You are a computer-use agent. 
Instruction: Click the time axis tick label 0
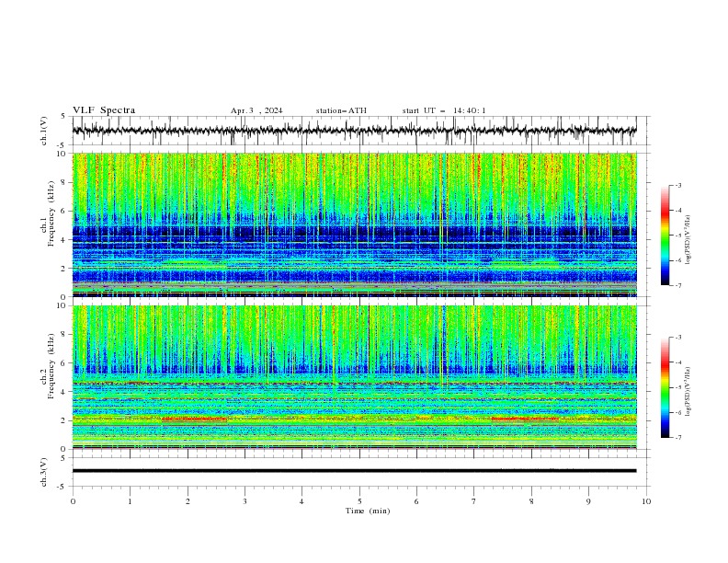(x=73, y=501)
